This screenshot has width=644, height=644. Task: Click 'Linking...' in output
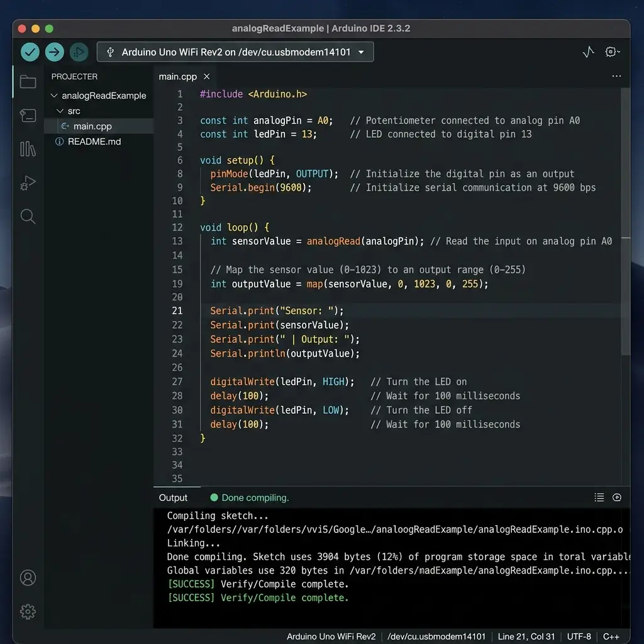(193, 543)
